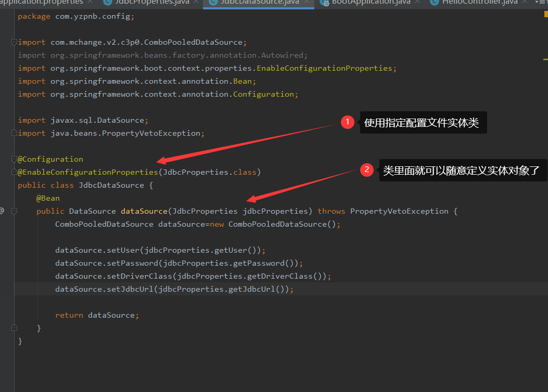Screen dimensions: 548x392
Task: Click fold end marker at method closing brace
Action: pos(14,328)
